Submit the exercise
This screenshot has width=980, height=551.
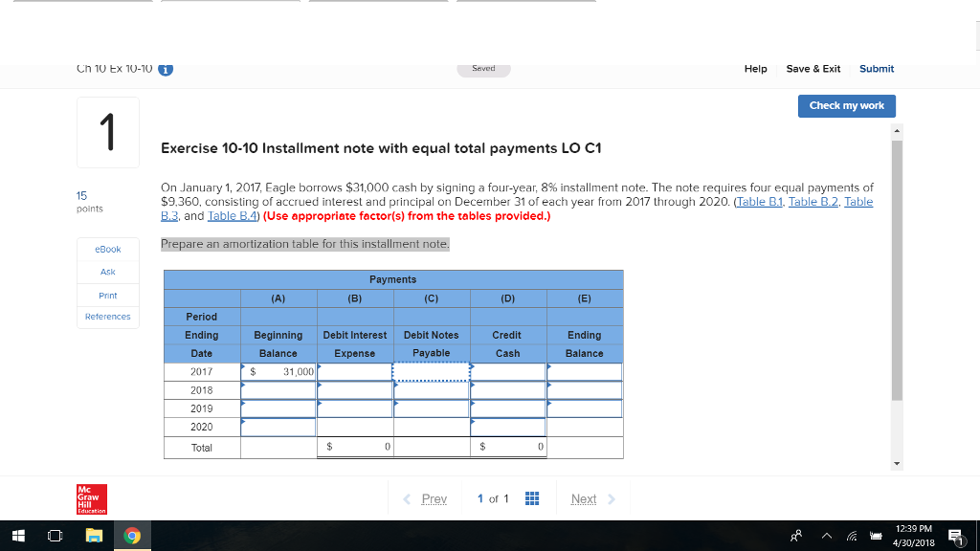tap(877, 68)
